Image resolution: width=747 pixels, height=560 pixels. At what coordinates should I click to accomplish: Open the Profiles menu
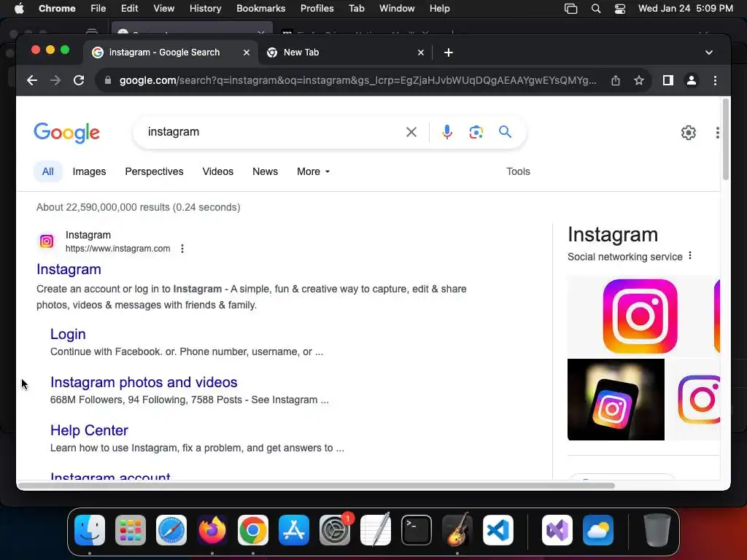click(317, 9)
